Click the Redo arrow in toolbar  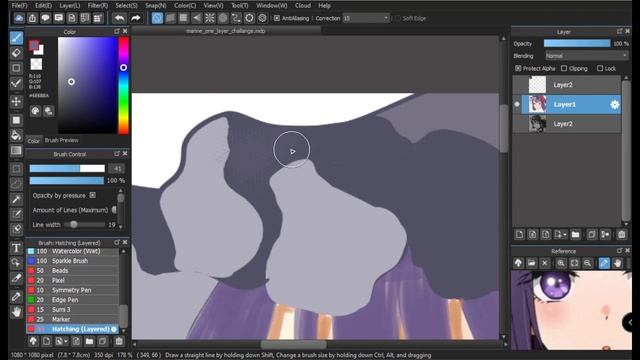136,18
